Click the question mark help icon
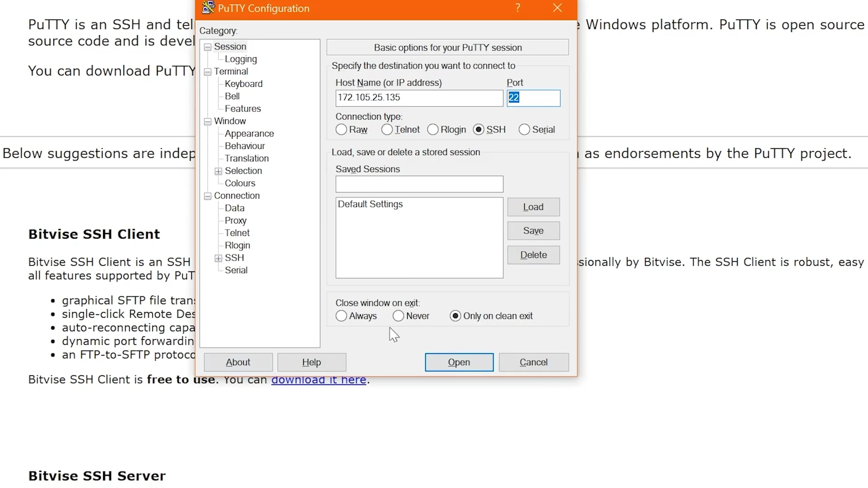The width and height of the screenshot is (868, 488). click(518, 8)
